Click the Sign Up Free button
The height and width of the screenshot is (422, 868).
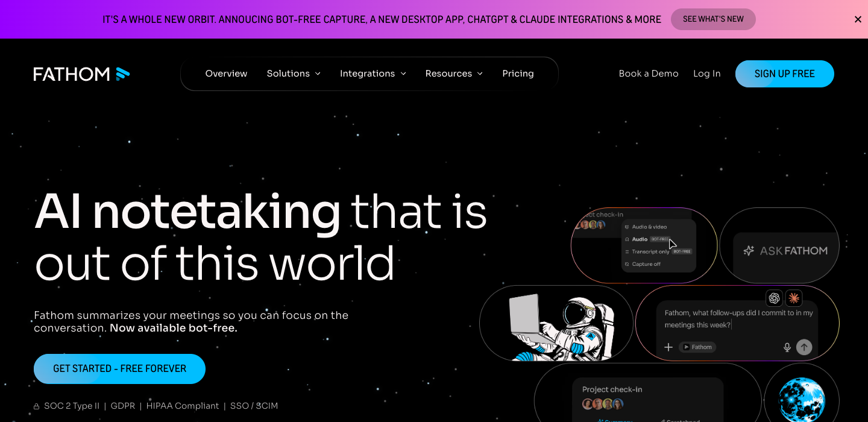pos(784,74)
